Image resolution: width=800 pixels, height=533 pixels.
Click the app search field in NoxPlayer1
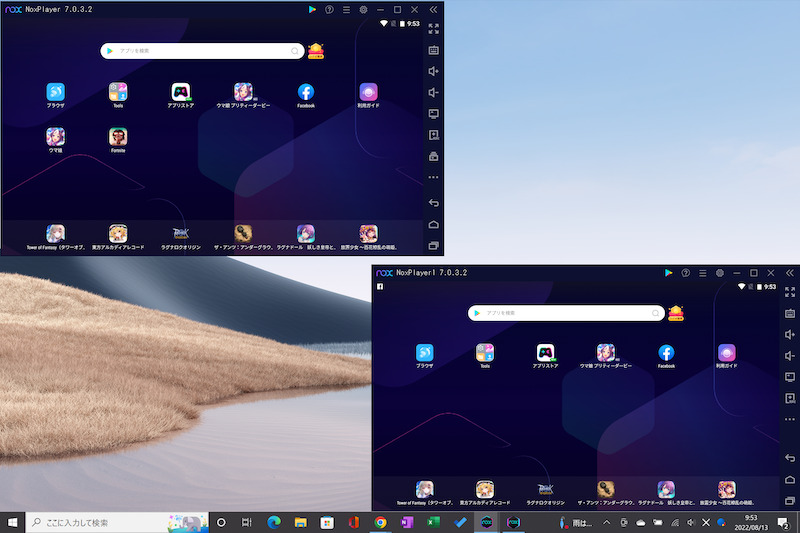pos(565,313)
